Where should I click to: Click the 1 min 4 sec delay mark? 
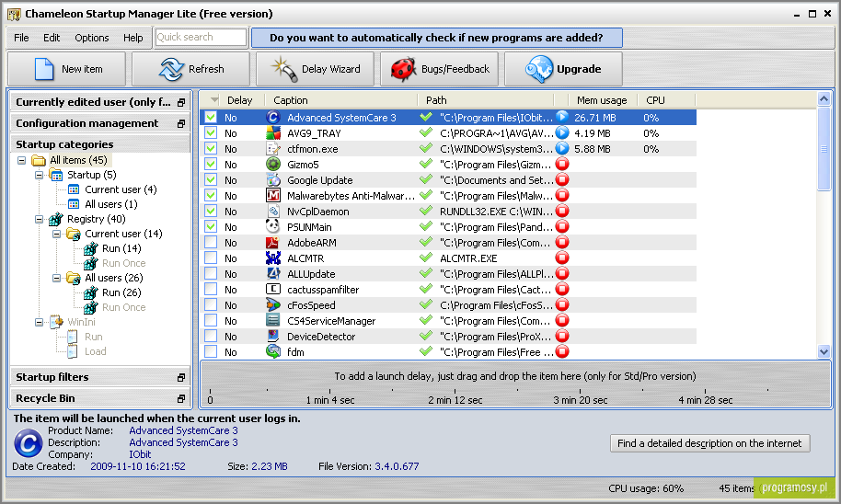click(x=329, y=400)
